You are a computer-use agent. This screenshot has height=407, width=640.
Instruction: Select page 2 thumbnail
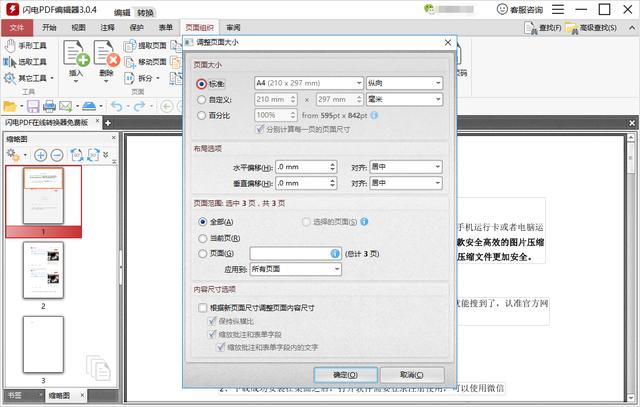[43, 269]
